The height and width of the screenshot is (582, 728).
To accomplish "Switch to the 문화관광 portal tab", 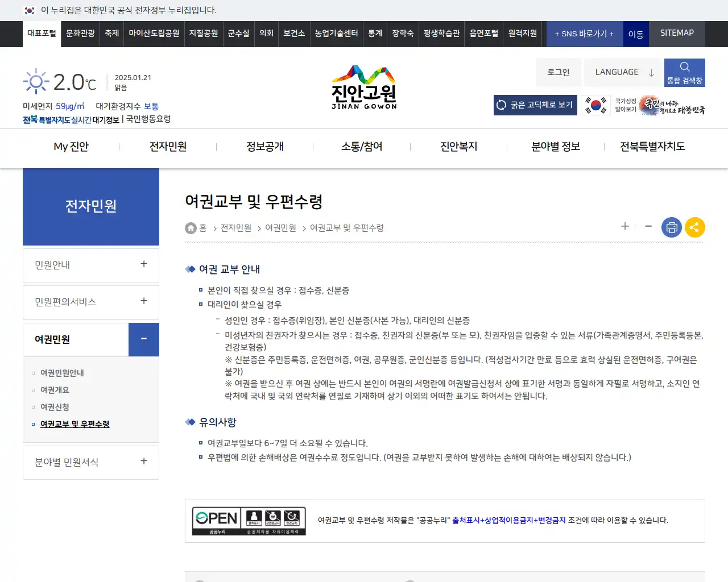I will coord(80,34).
